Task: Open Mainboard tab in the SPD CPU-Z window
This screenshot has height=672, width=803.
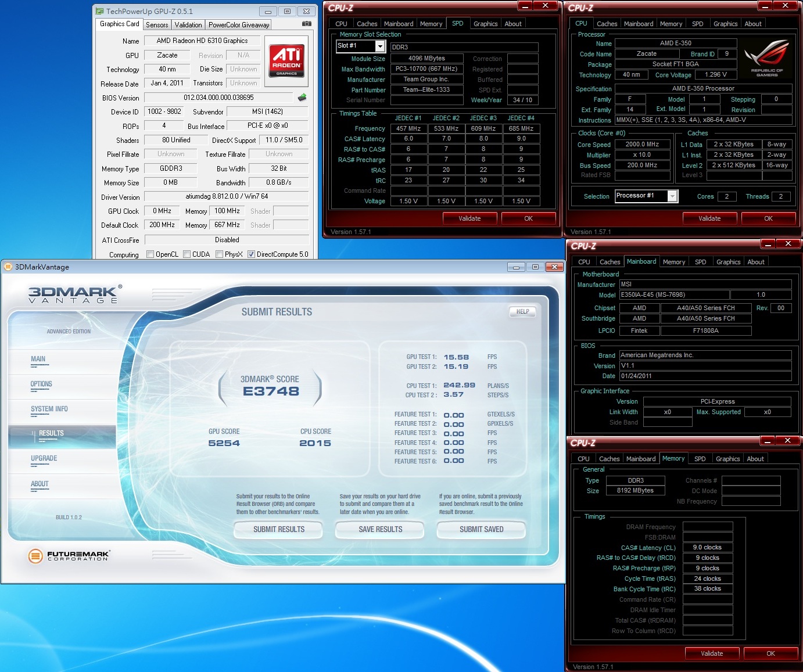Action: click(399, 24)
